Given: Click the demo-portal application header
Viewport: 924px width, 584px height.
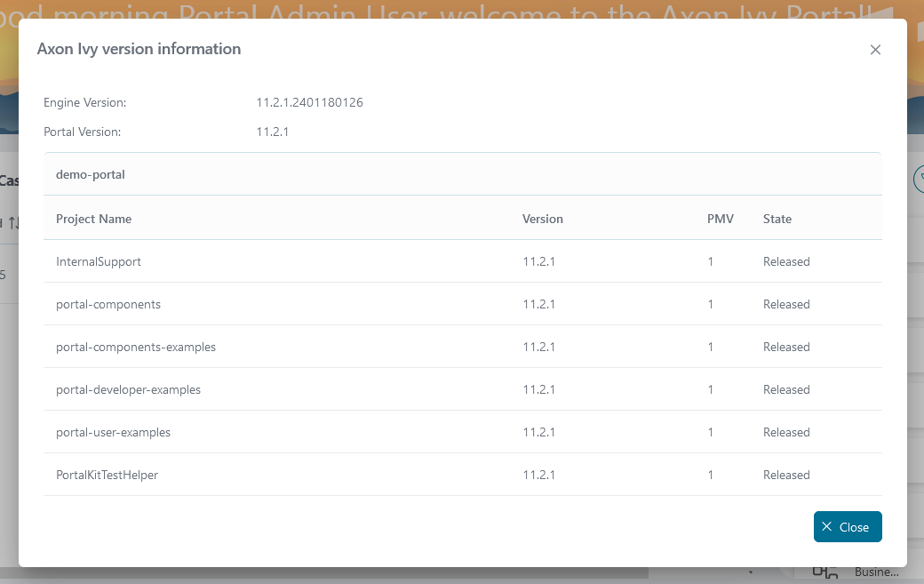Looking at the screenshot, I should (463, 174).
